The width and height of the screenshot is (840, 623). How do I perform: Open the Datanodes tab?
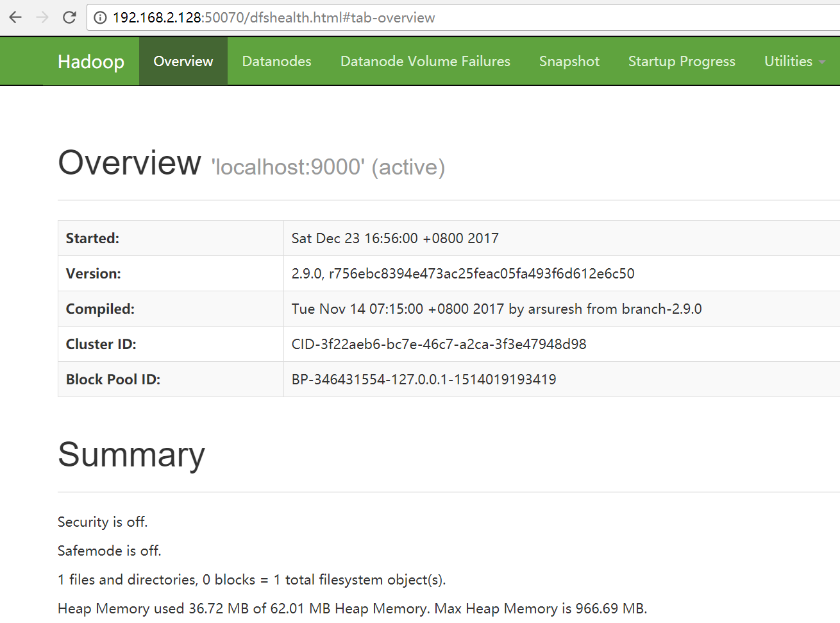click(x=276, y=62)
